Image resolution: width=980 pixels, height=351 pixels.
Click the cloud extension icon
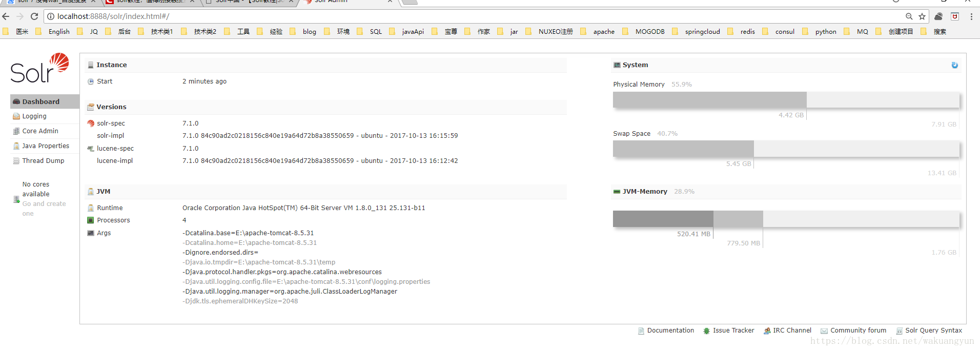tap(938, 16)
